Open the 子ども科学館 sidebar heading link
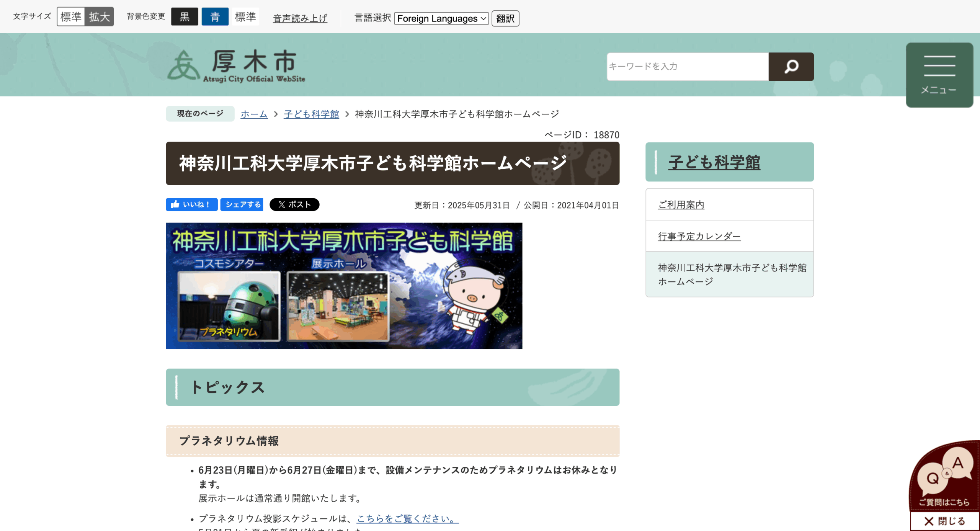Image resolution: width=980 pixels, height=531 pixels. point(714,162)
